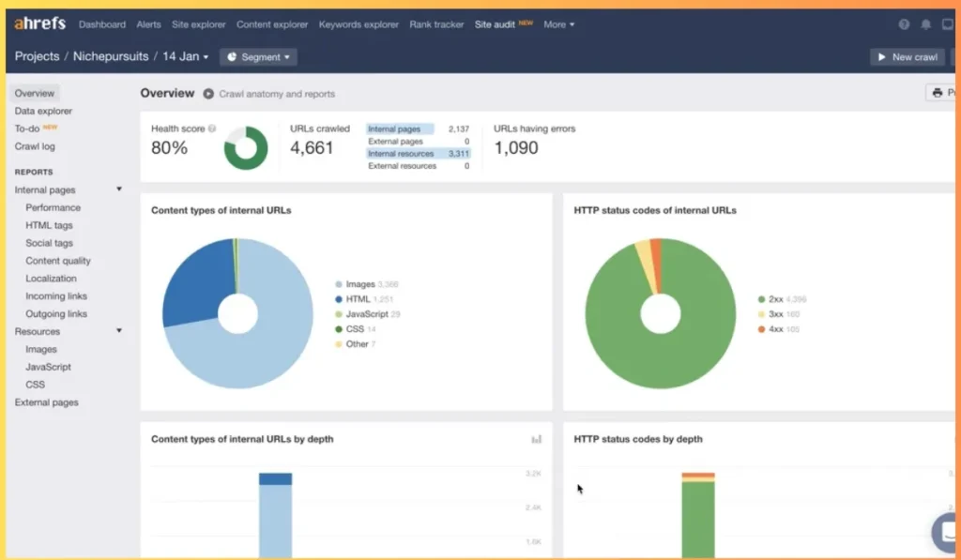Open the Incoming links report

point(56,295)
